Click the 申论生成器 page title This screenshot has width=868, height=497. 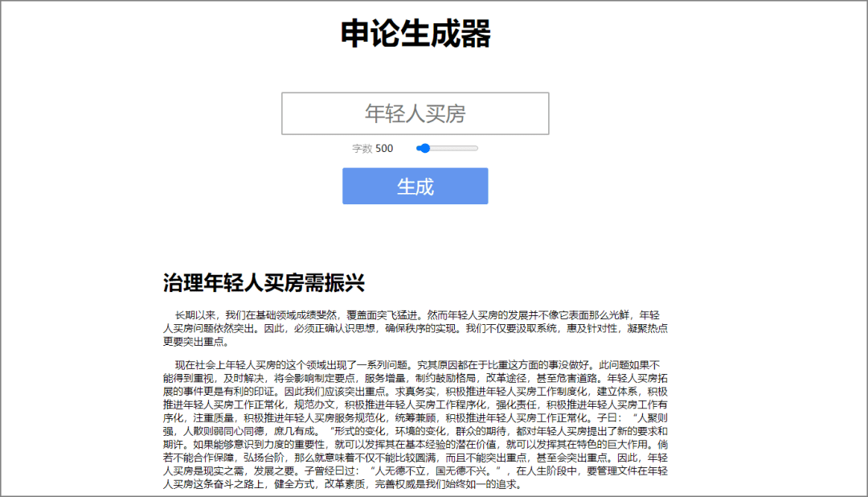click(x=416, y=33)
